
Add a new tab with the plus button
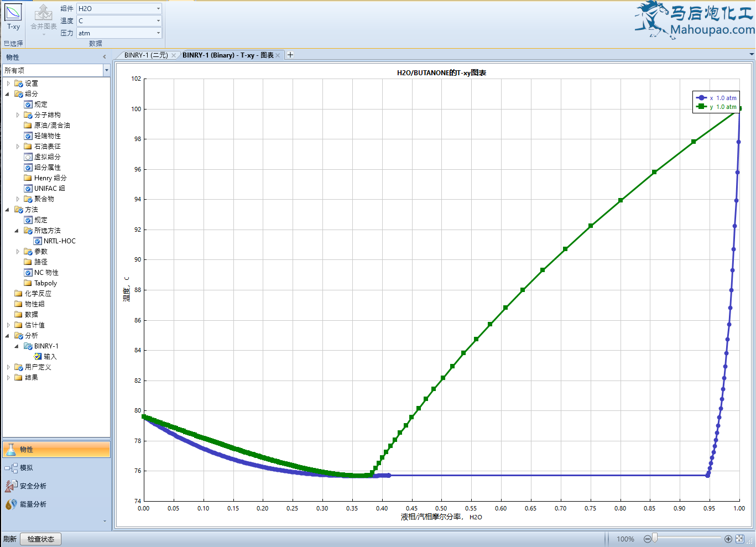(290, 55)
